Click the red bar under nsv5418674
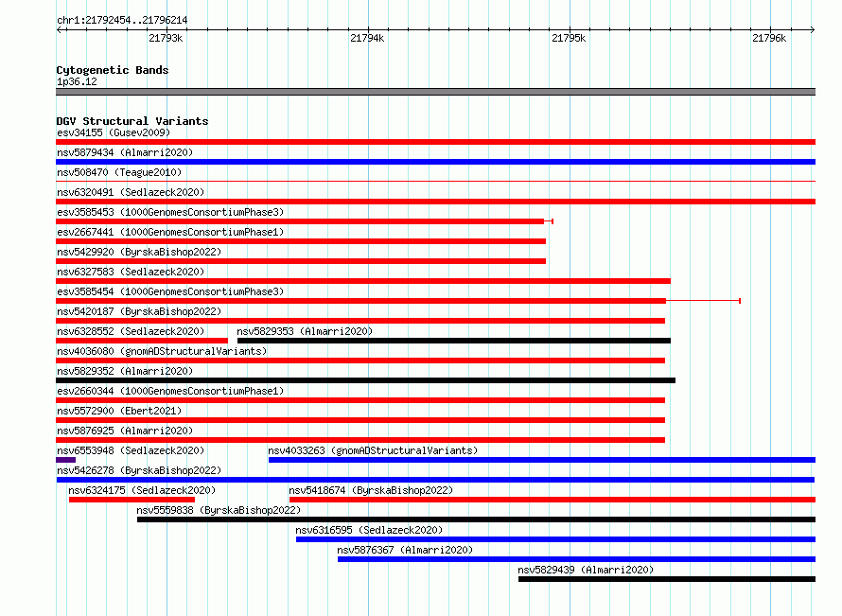The width and height of the screenshot is (842, 616). [553, 500]
